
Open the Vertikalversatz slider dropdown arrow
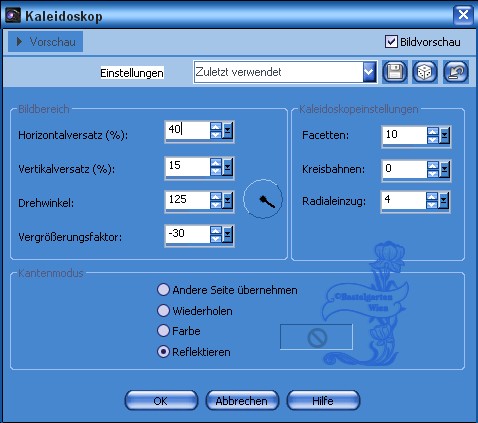tap(228, 166)
